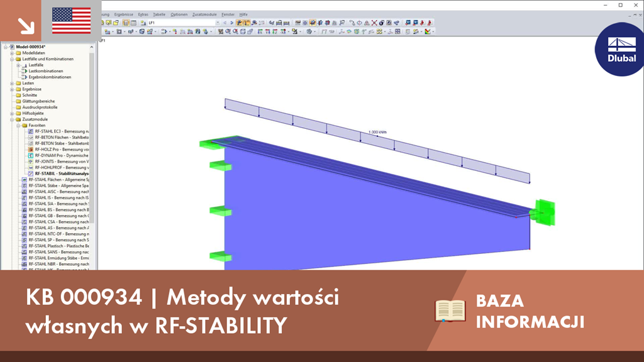Screen dimensions: 644x362
Task: Open the Fenster menu
Action: click(x=228, y=14)
